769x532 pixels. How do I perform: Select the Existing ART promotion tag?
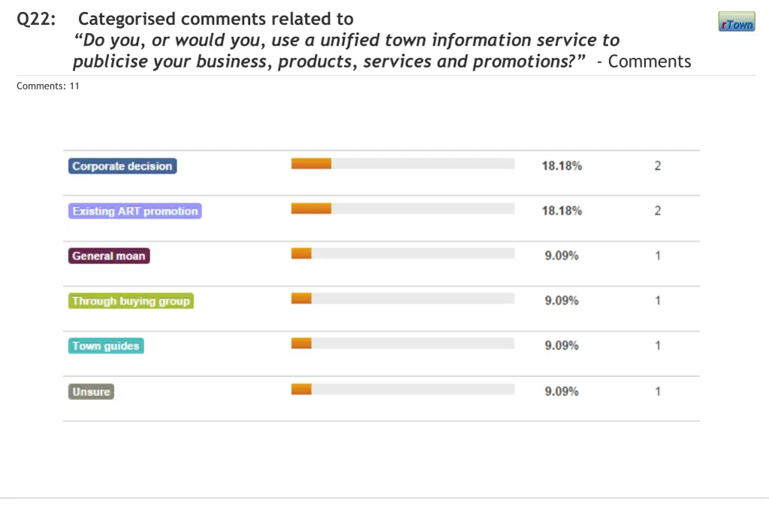135,212
